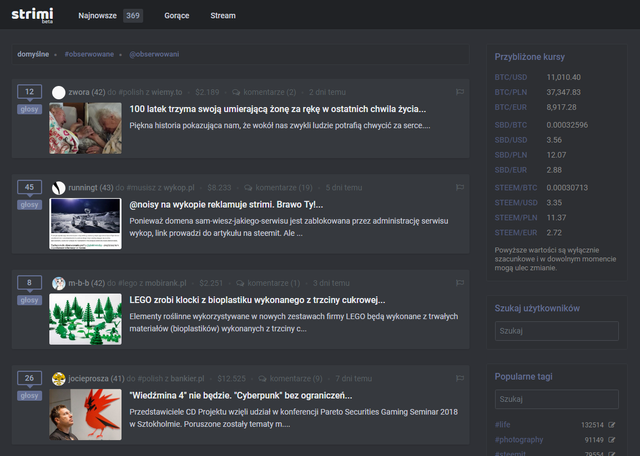640x456 pixels.
Task: Flag the @noisy na wykopie post
Action: (460, 187)
